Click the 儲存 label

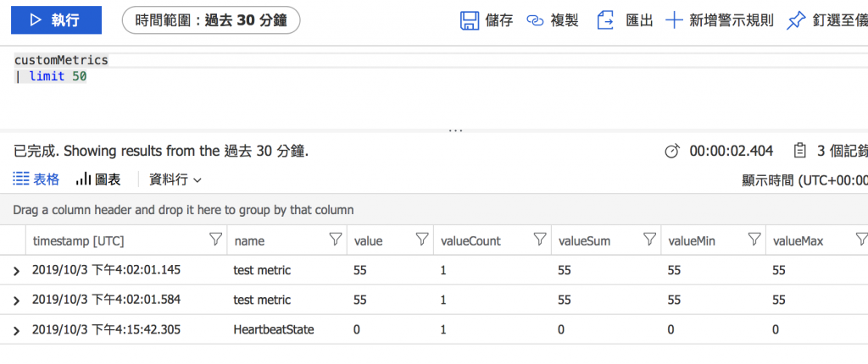(x=498, y=21)
